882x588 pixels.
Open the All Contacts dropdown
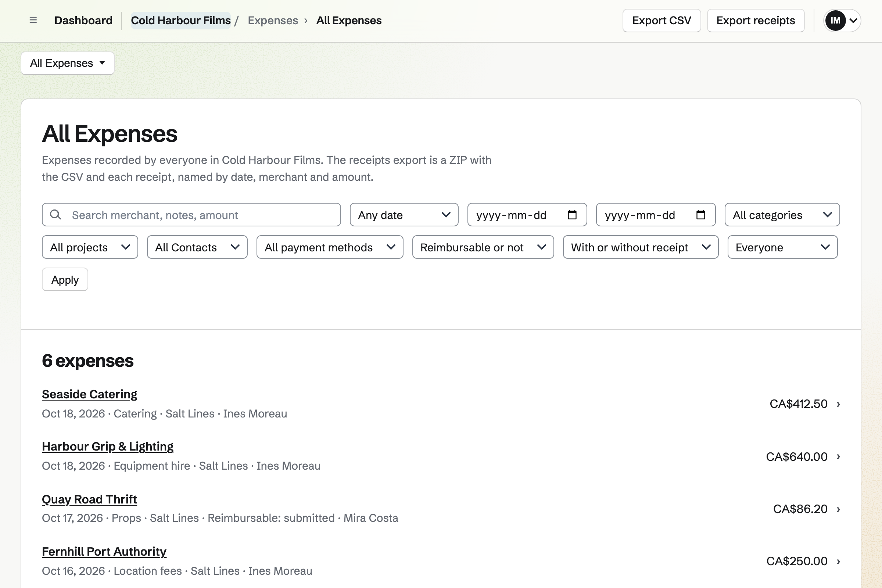197,247
